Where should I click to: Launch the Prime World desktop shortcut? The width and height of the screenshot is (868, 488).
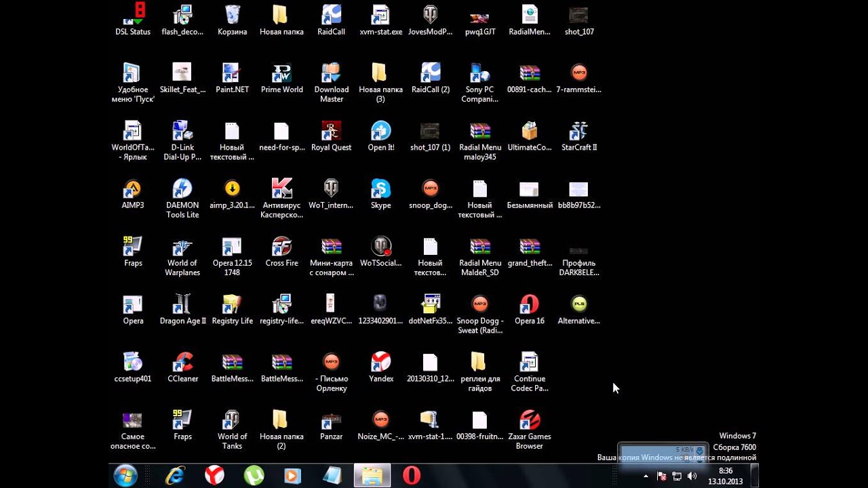281,78
